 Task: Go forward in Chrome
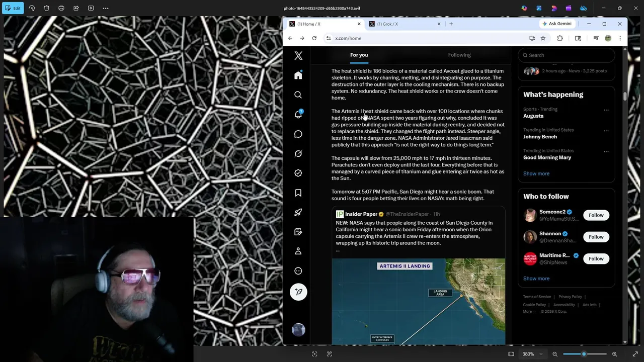(x=302, y=38)
